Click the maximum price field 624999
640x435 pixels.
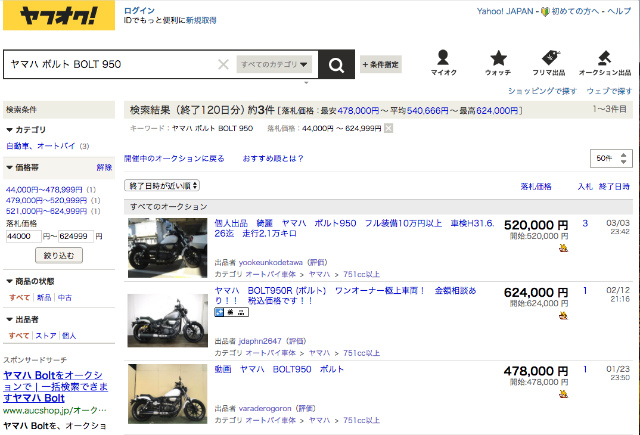point(76,236)
